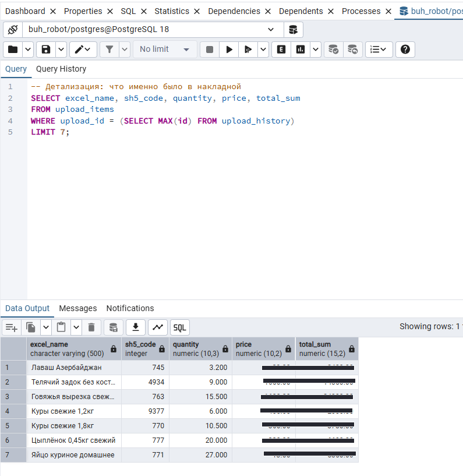Download results with the download icon
The width and height of the screenshot is (463, 476).
click(136, 327)
